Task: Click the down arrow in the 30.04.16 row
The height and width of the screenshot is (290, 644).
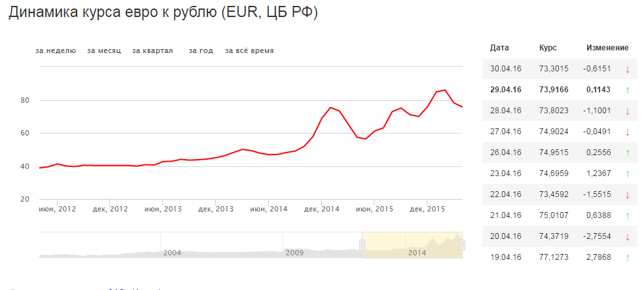Action: [626, 69]
